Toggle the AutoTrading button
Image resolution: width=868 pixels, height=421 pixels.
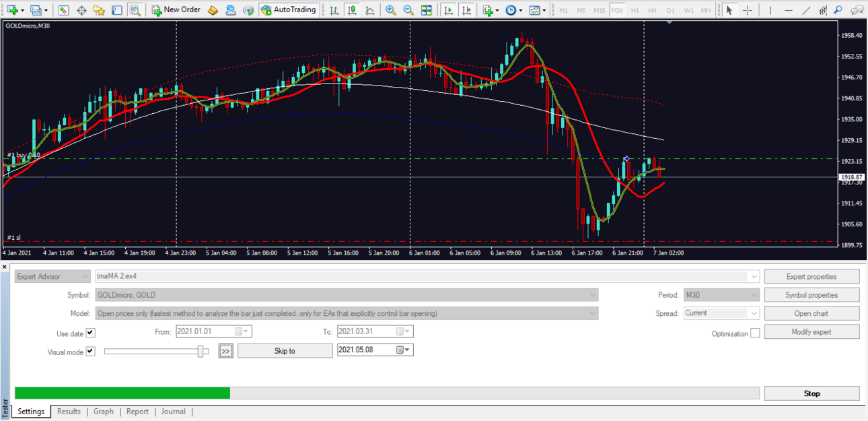(x=288, y=10)
